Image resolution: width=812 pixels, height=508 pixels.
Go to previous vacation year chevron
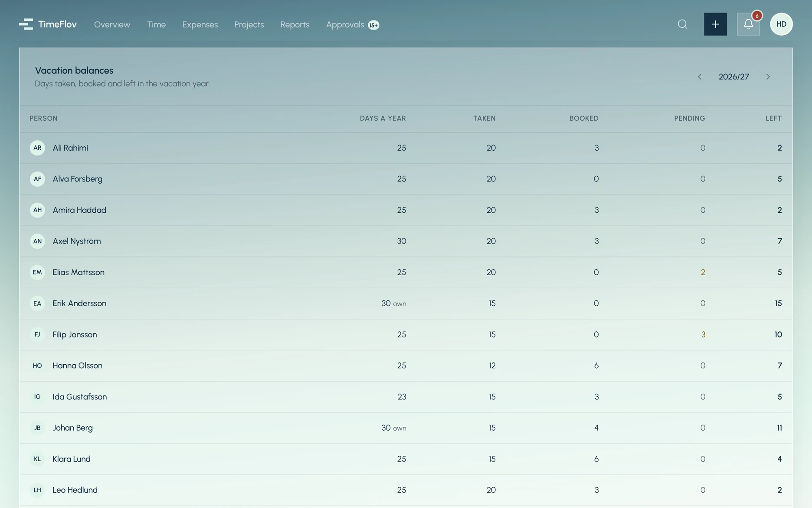point(700,77)
